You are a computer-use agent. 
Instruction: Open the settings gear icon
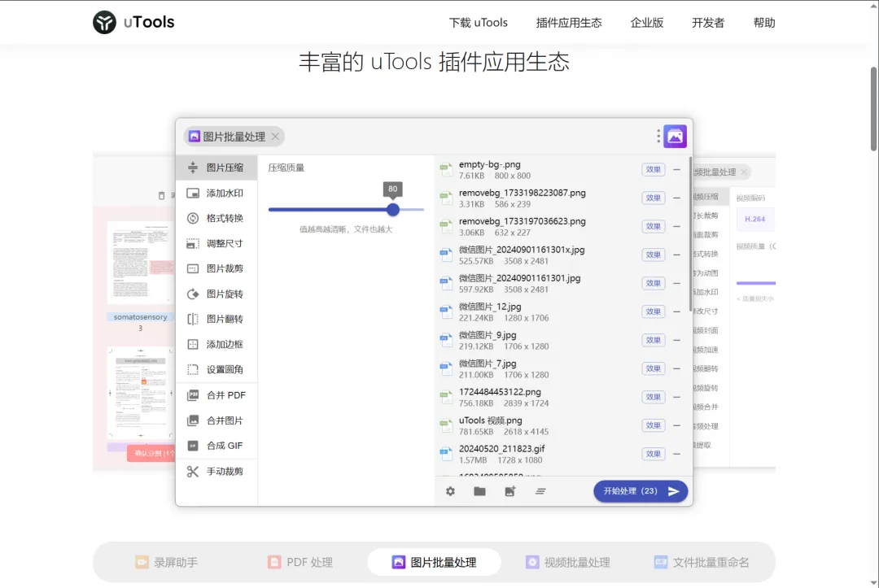click(450, 491)
